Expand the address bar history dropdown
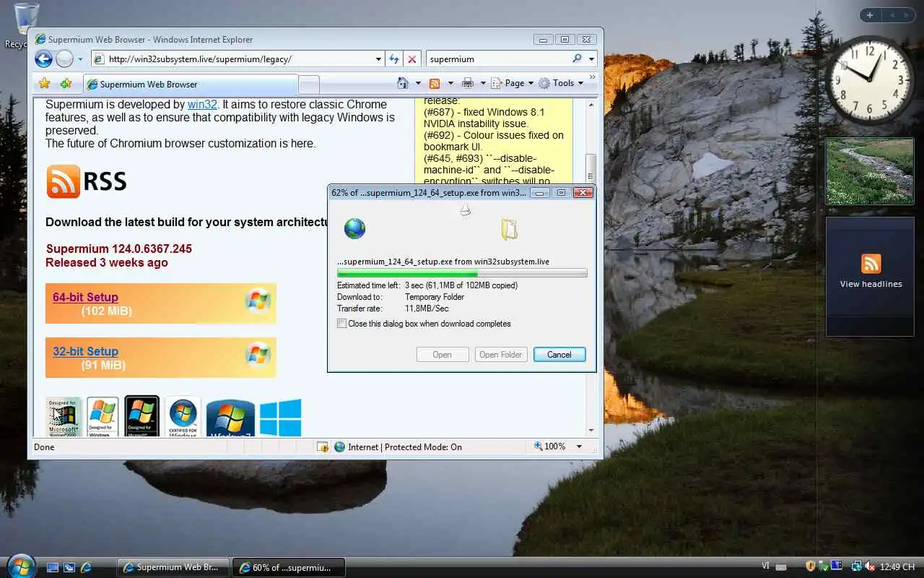The height and width of the screenshot is (578, 924). 378,59
